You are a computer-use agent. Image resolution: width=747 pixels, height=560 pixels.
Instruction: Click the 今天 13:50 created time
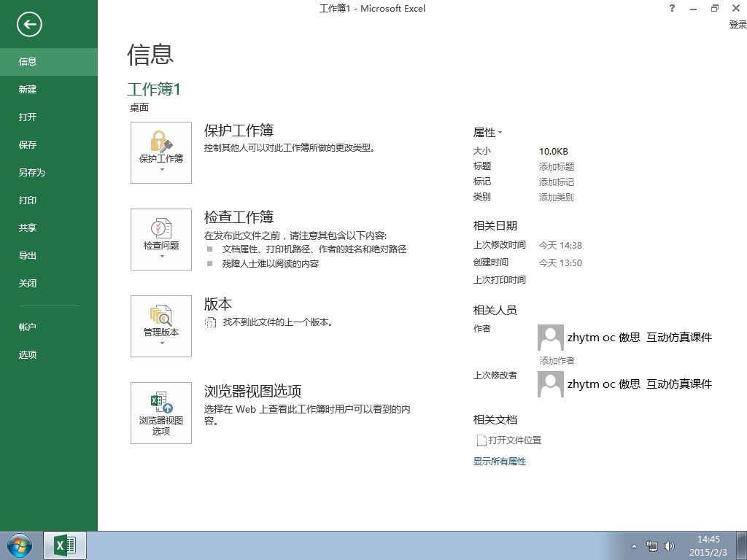[x=560, y=262]
